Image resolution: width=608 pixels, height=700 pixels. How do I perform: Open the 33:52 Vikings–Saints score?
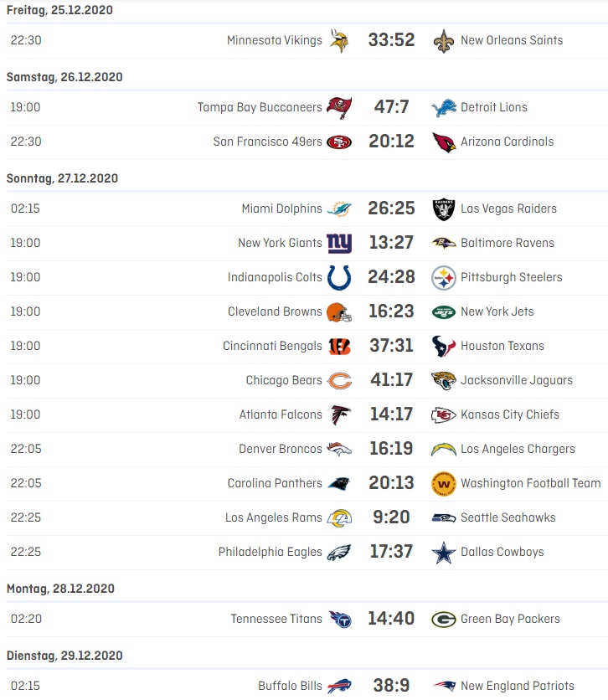391,40
